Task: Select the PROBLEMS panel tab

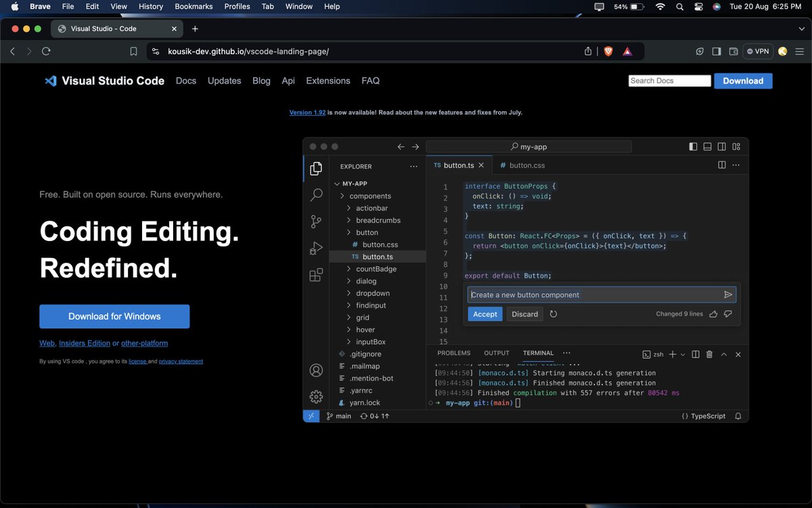Action: click(x=453, y=353)
